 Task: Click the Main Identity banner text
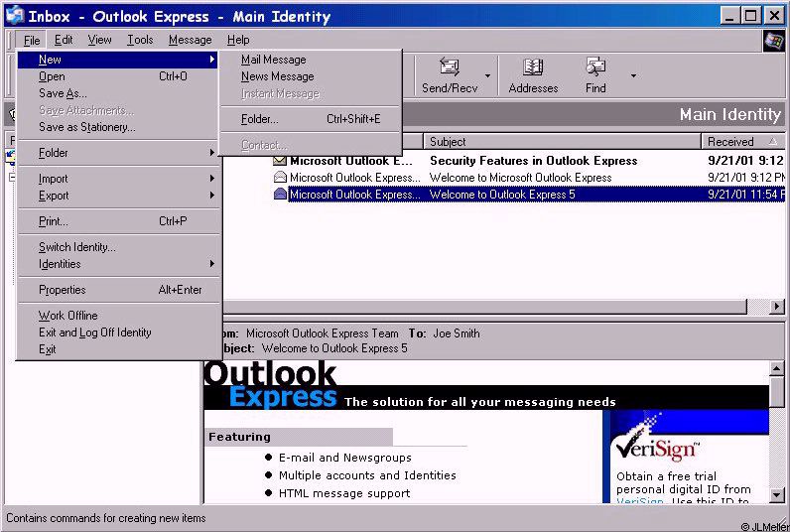coord(730,115)
